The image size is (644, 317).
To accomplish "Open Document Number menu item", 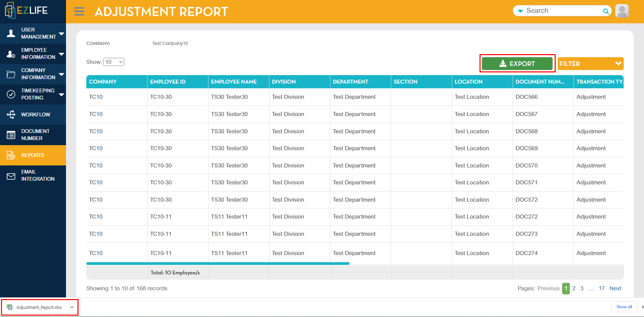I will (x=33, y=135).
